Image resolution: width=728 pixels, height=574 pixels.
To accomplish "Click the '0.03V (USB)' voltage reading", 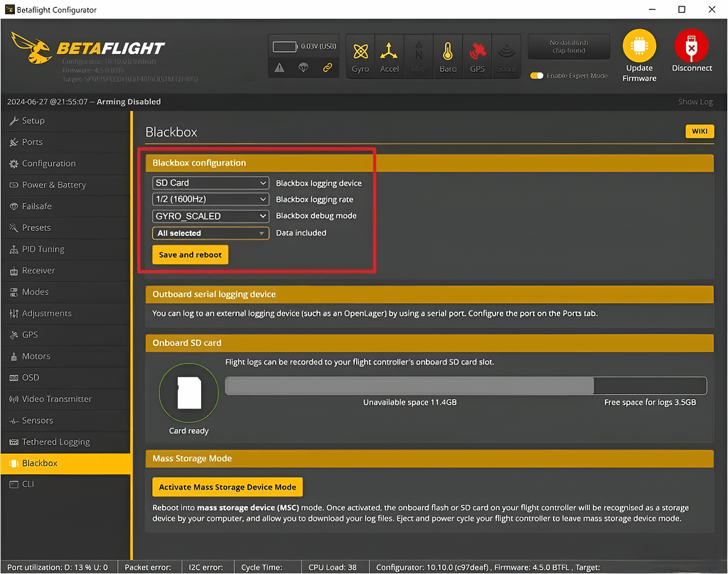I will pos(318,46).
